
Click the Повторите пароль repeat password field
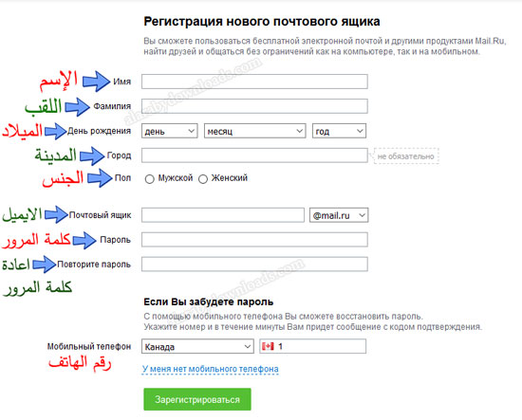254,264
